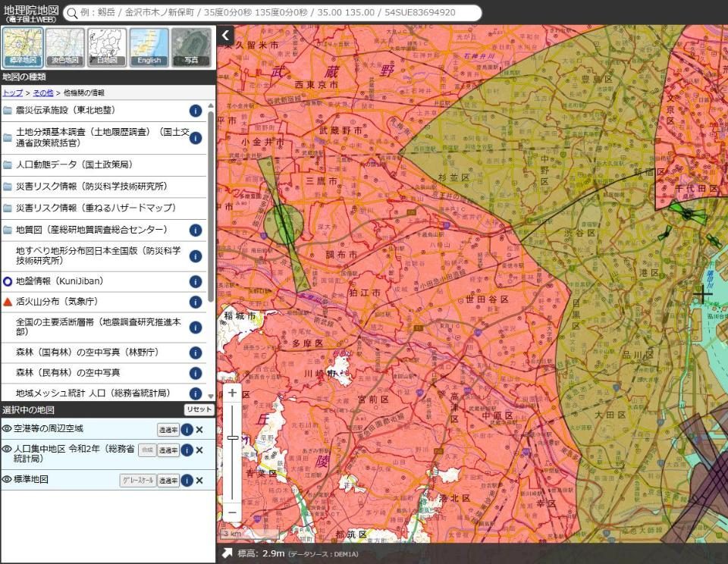Add the 地すべり地形分布図日本全国版 layer
The height and width of the screenshot is (564, 728).
click(x=98, y=255)
